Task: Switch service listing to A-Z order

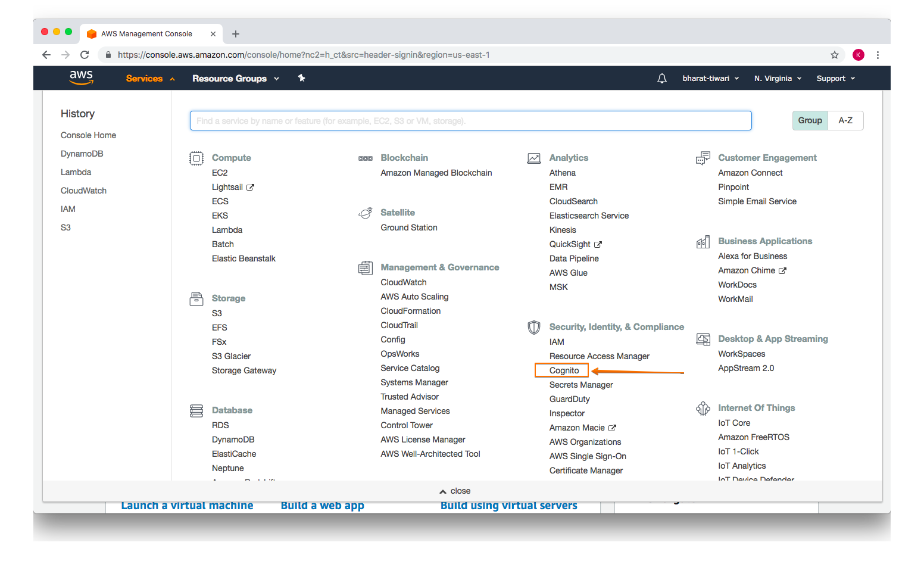Action: (845, 120)
